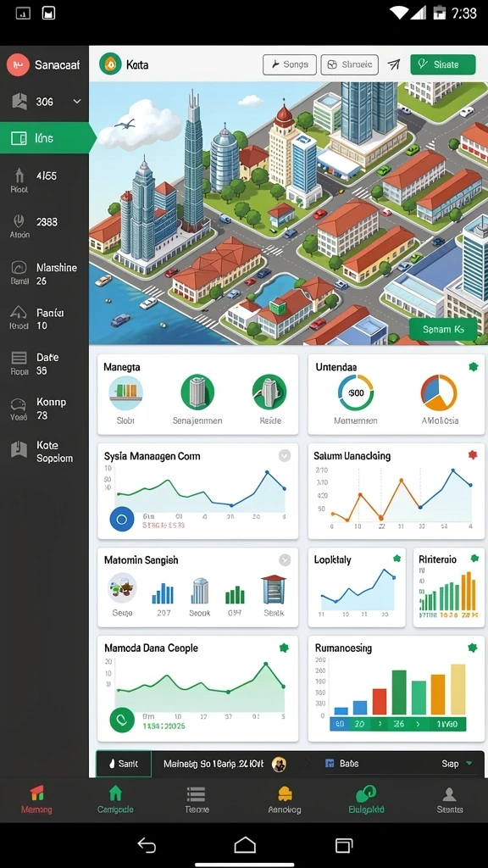Tap the blue circle icon in Sysia Managen Corn

tap(122, 520)
